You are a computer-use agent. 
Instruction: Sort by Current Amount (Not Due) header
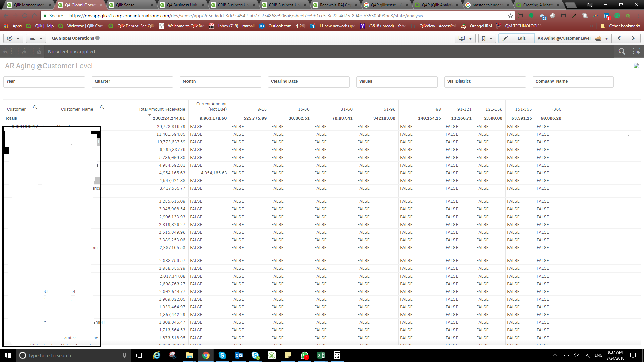pyautogui.click(x=211, y=107)
